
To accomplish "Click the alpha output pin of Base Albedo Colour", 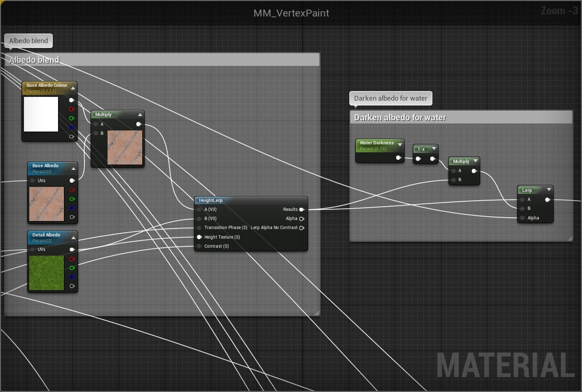I will (x=72, y=136).
